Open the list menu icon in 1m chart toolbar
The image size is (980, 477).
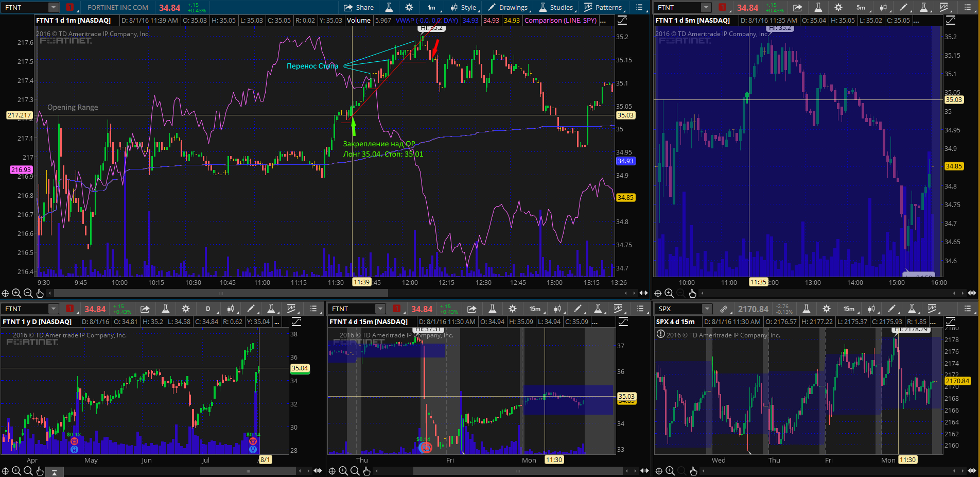(639, 7)
